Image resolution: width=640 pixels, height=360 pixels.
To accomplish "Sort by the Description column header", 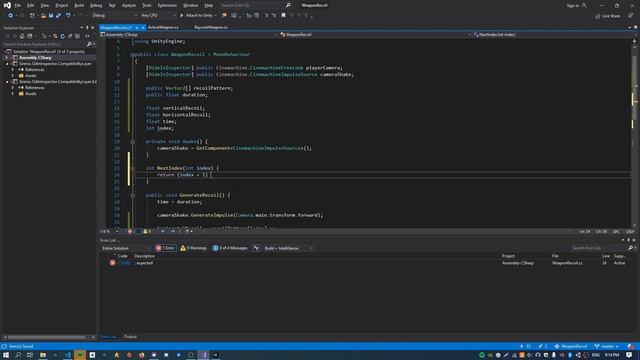I will coord(144,256).
